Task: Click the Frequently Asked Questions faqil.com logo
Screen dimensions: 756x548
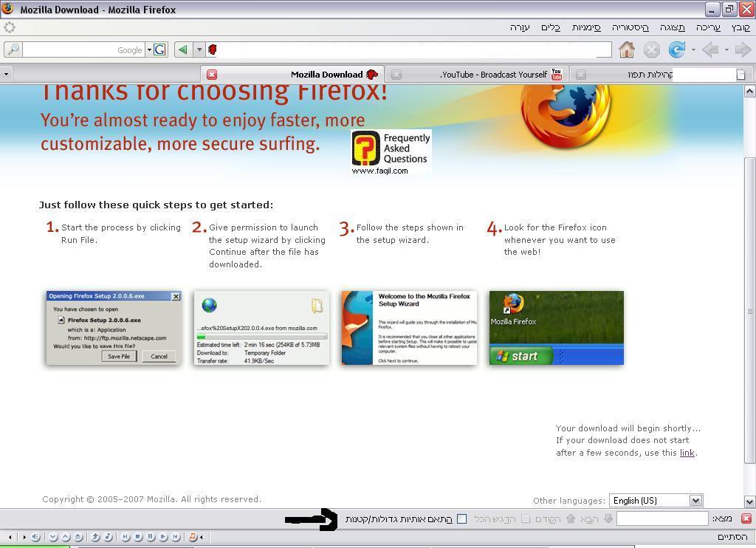Action: point(391,153)
